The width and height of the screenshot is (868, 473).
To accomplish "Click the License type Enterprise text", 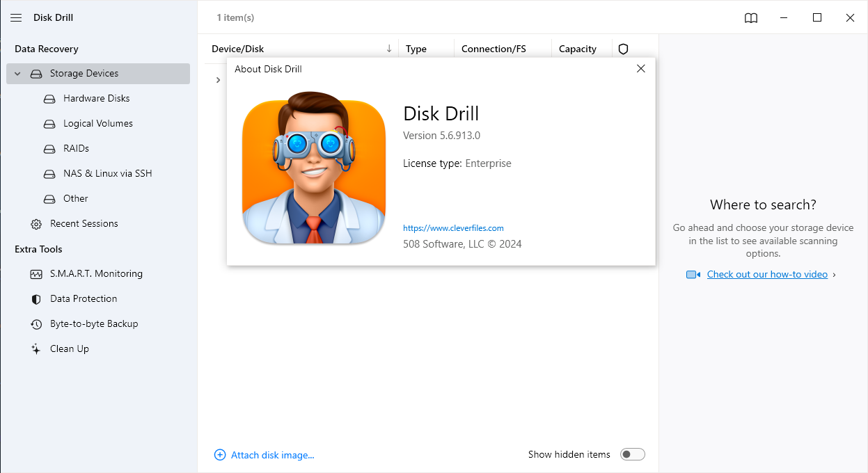I will [x=457, y=163].
